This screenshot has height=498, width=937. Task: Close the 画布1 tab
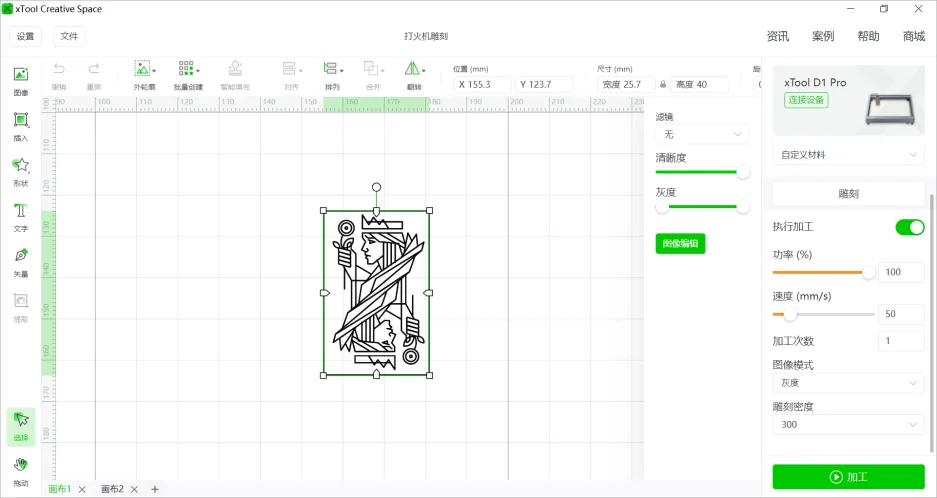pos(82,489)
